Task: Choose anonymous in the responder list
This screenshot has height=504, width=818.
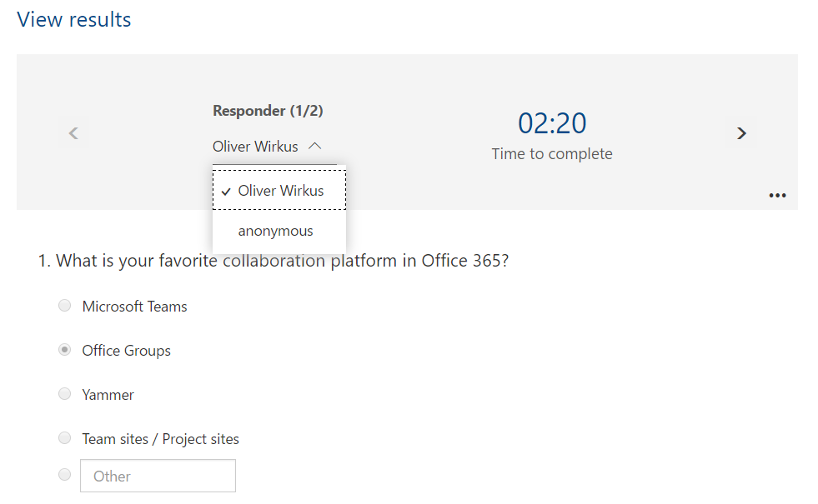Action: click(279, 231)
